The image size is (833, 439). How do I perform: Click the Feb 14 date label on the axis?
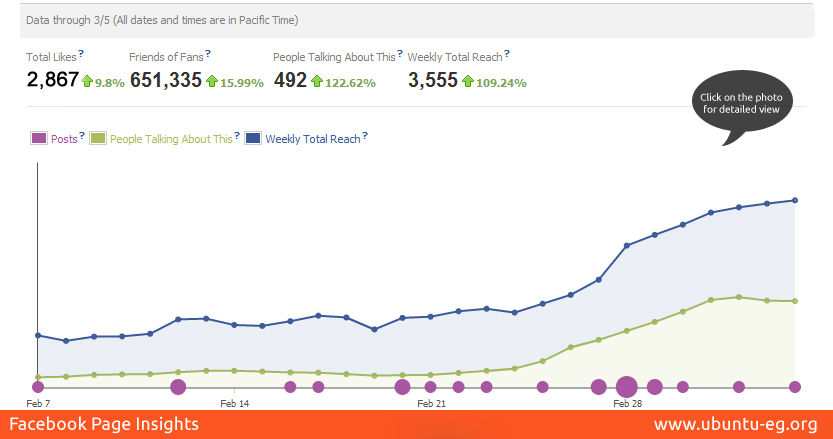[234, 404]
